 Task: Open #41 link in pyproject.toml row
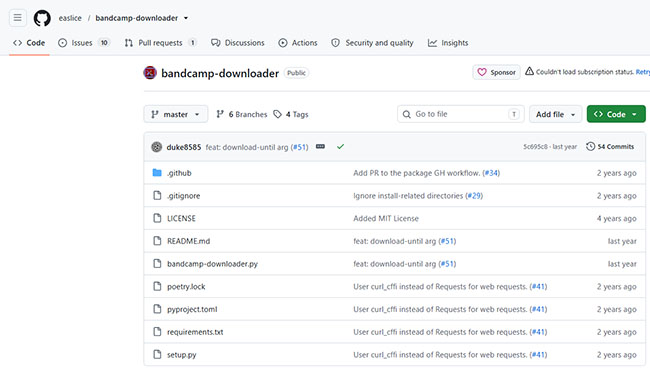click(x=538, y=310)
